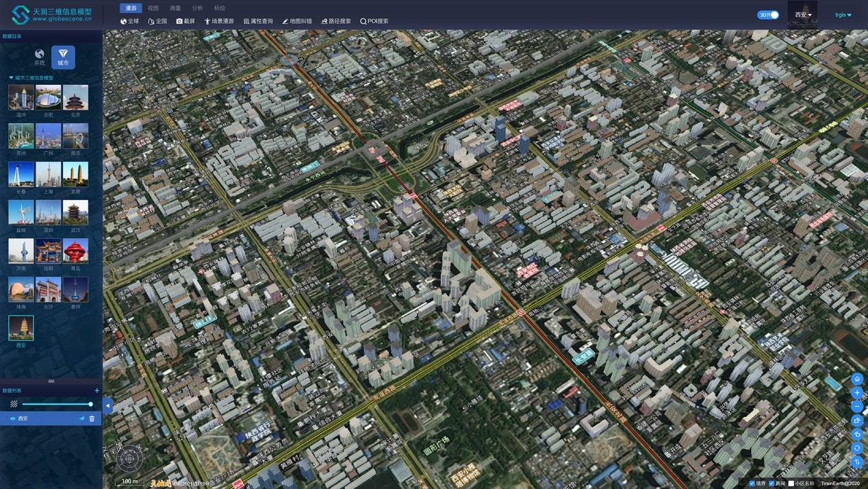This screenshot has width=868, height=489.
Task: Click TiranEarth@2020 credit link
Action: click(840, 484)
